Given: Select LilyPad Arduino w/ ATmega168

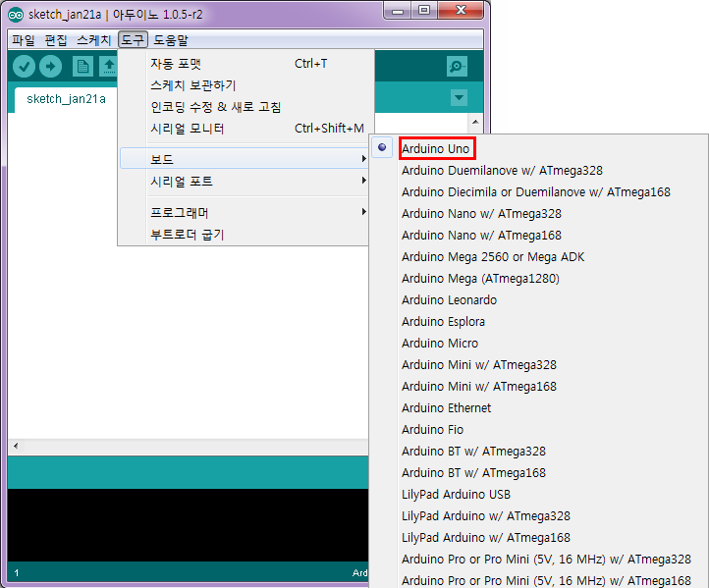Looking at the screenshot, I should 539,538.
